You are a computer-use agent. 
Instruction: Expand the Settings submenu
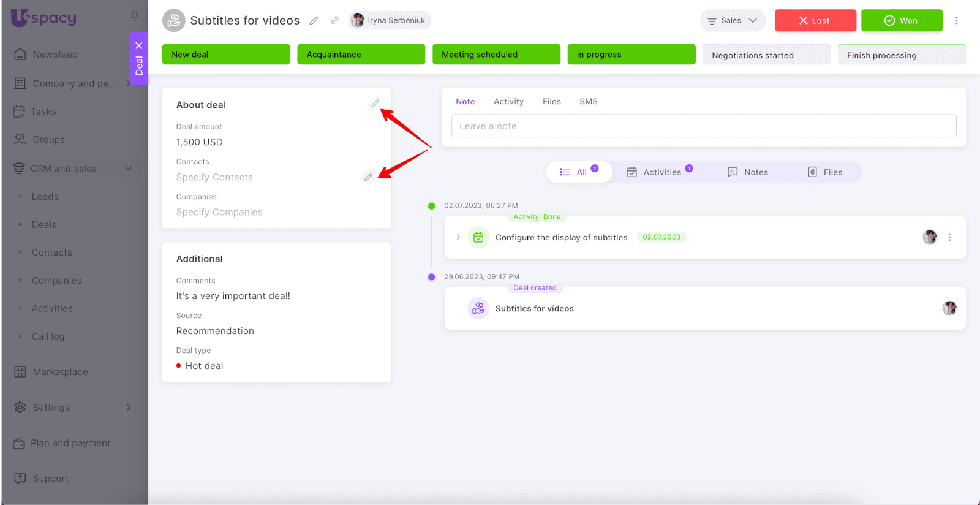[129, 408]
